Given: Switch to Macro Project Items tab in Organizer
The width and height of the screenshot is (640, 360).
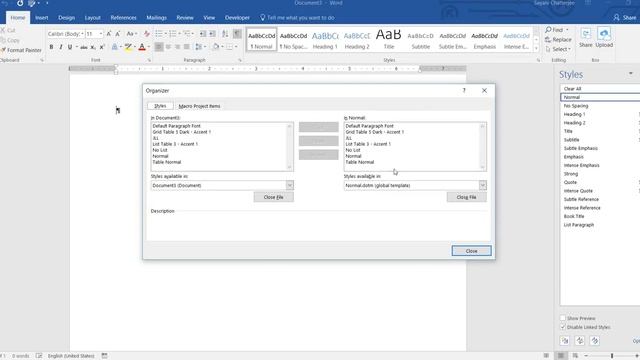Looking at the screenshot, I should (200, 106).
